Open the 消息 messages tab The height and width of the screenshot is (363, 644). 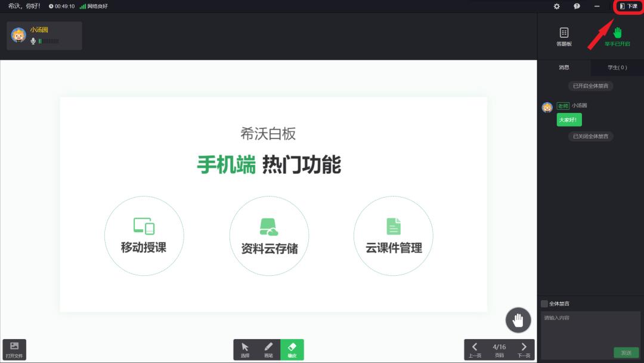coord(563,67)
